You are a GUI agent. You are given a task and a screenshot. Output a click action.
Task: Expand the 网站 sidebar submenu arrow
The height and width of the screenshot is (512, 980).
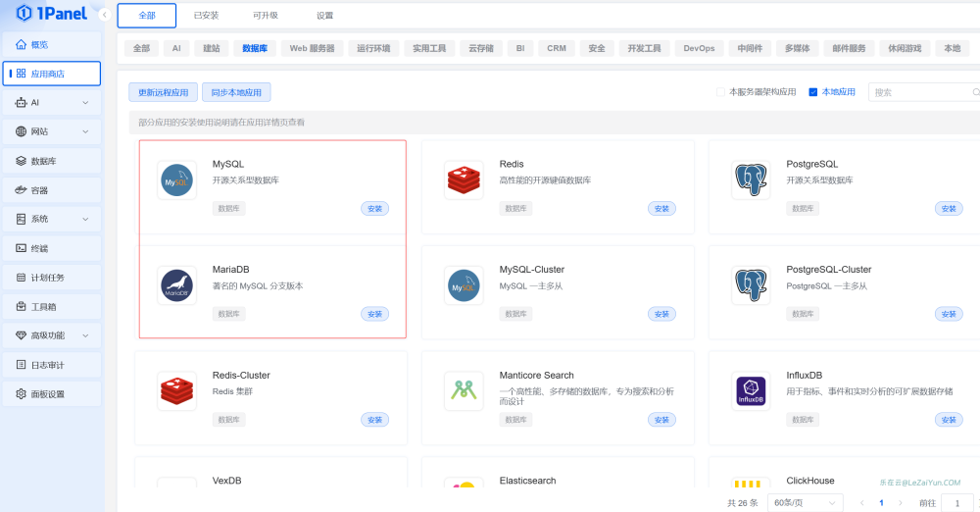tap(85, 131)
